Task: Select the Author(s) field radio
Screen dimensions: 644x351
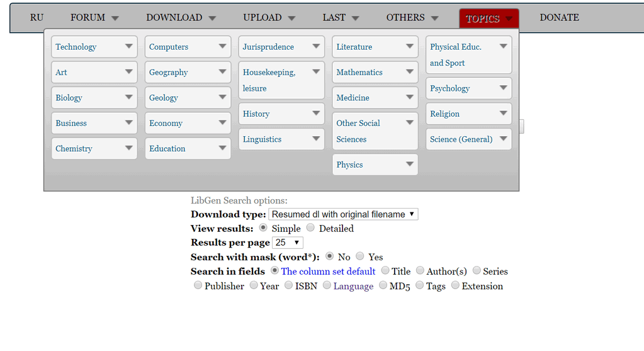Action: click(x=420, y=270)
